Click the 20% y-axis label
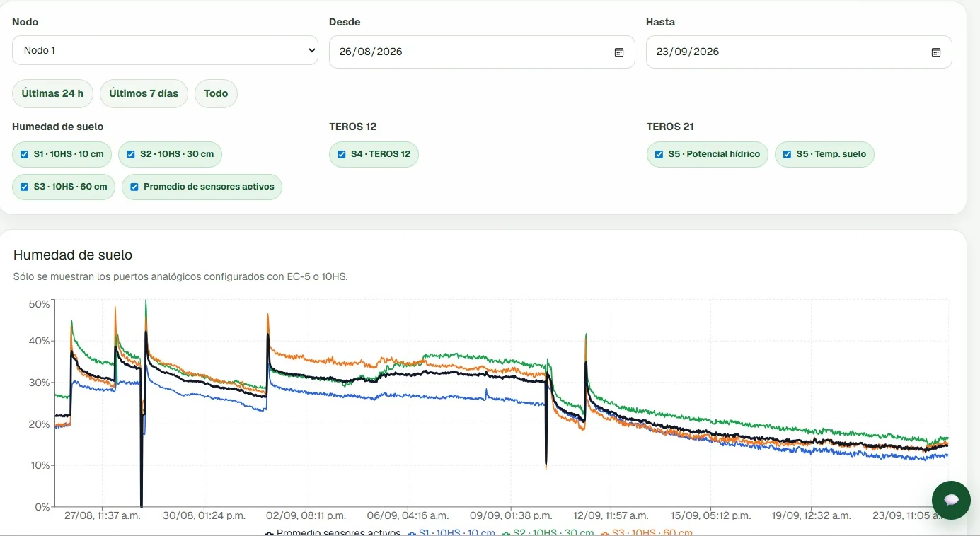980x536 pixels. pyautogui.click(x=39, y=424)
